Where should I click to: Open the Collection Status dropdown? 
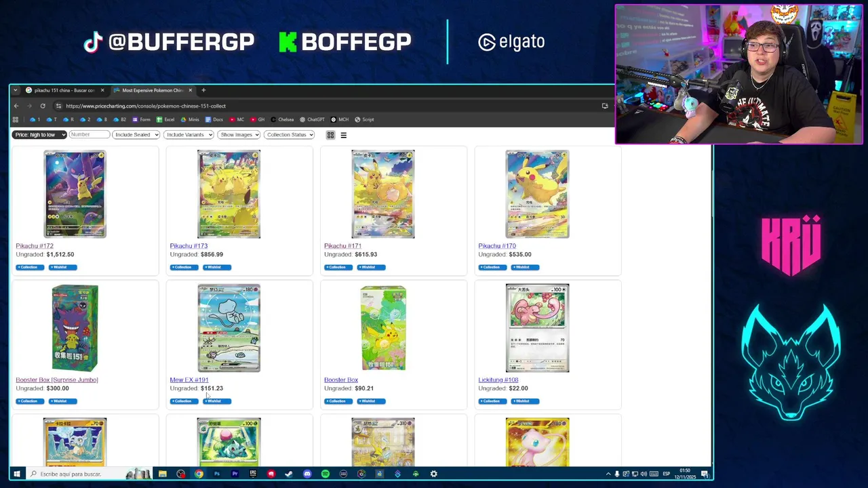coord(289,135)
